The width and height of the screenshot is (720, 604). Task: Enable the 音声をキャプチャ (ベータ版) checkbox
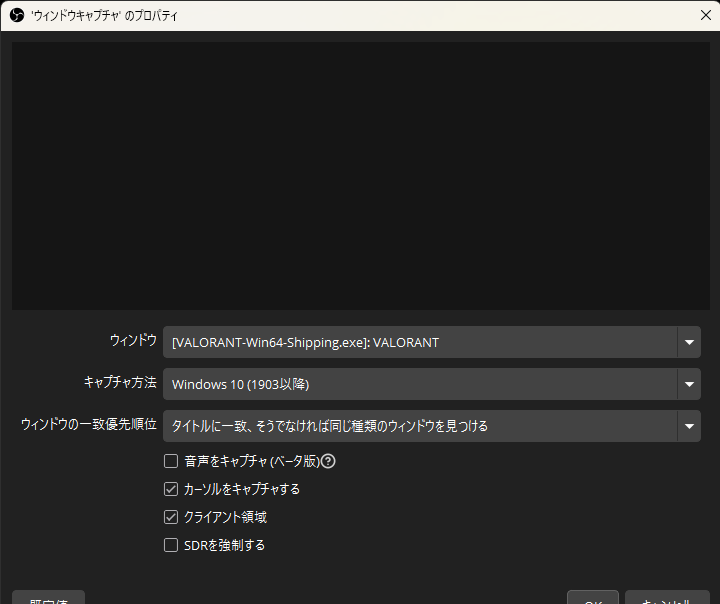171,461
